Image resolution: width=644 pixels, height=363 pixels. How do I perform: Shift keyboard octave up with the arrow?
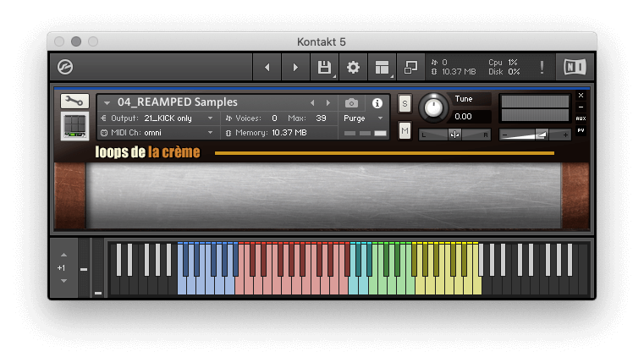(63, 255)
